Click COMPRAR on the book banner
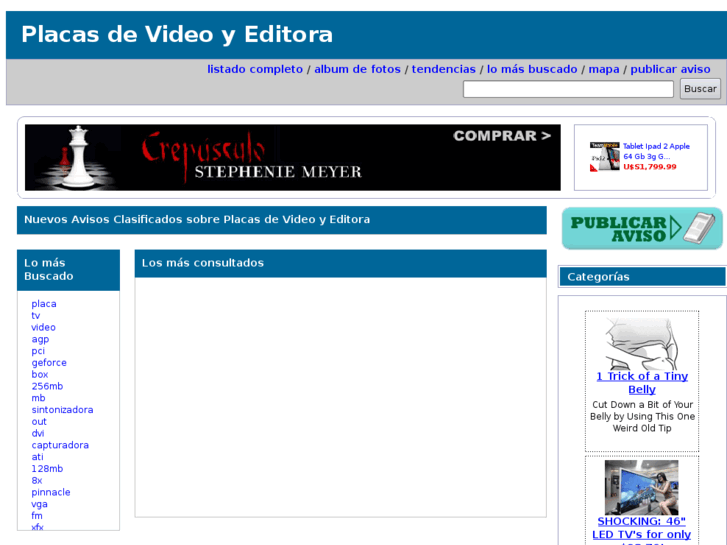The width and height of the screenshot is (727, 545). [x=502, y=136]
